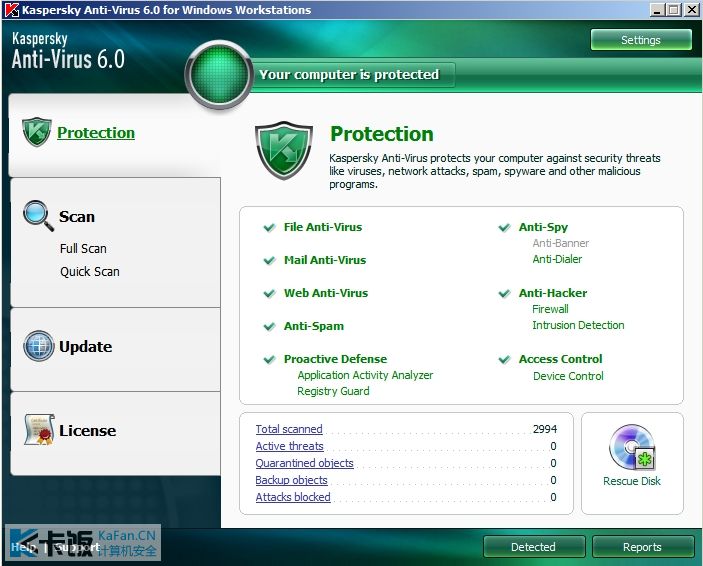
Task: Click the Kaspersky logo in title bar
Action: (12, 10)
